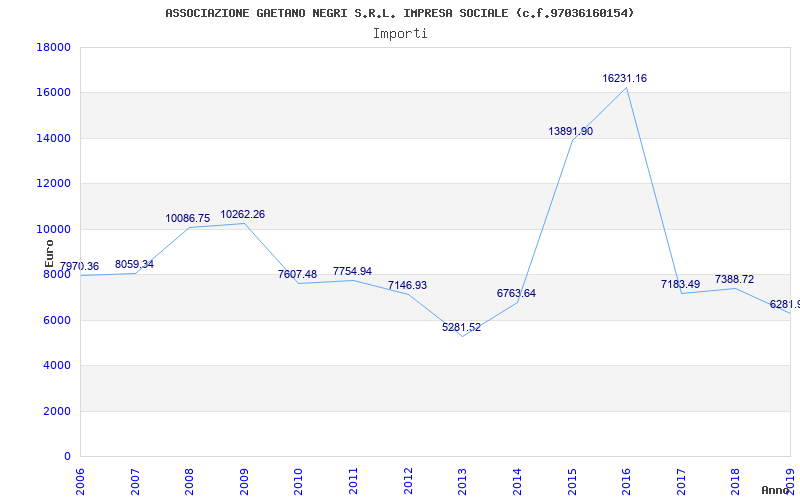Click the 4000 y-axis tick label
This screenshot has height=500, width=800.
click(57, 366)
